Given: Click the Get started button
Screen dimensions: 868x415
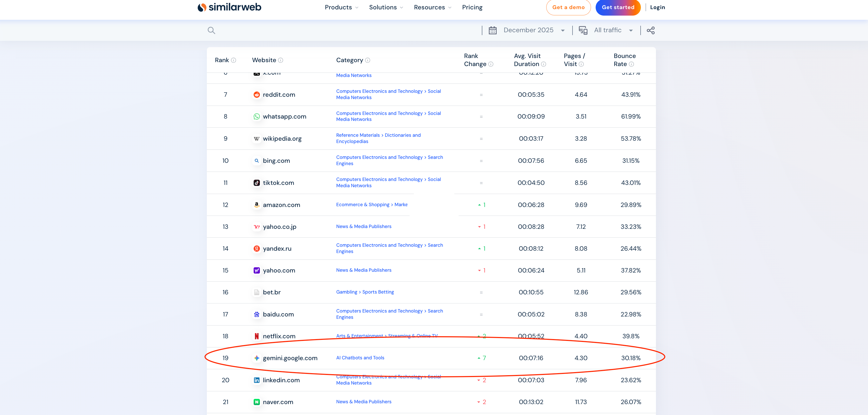Looking at the screenshot, I should click(618, 8).
